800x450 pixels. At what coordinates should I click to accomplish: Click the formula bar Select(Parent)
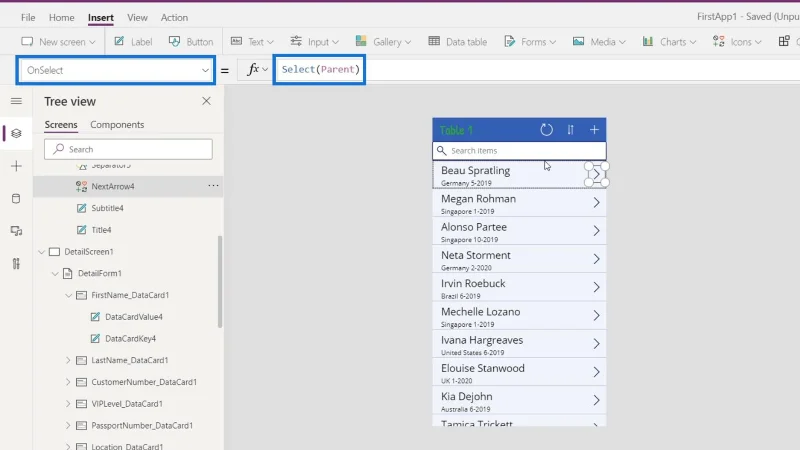click(x=320, y=69)
